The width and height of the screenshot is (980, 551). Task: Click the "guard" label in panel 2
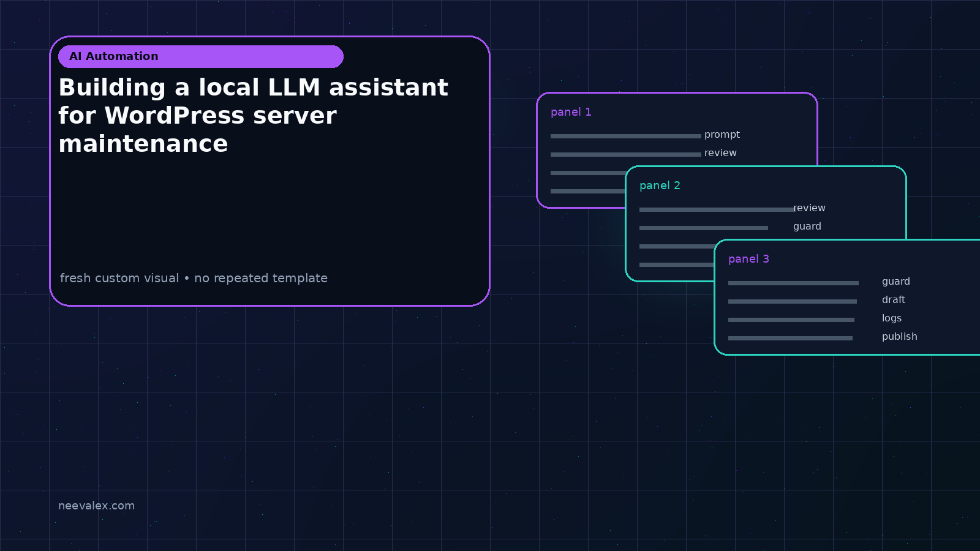point(807,227)
